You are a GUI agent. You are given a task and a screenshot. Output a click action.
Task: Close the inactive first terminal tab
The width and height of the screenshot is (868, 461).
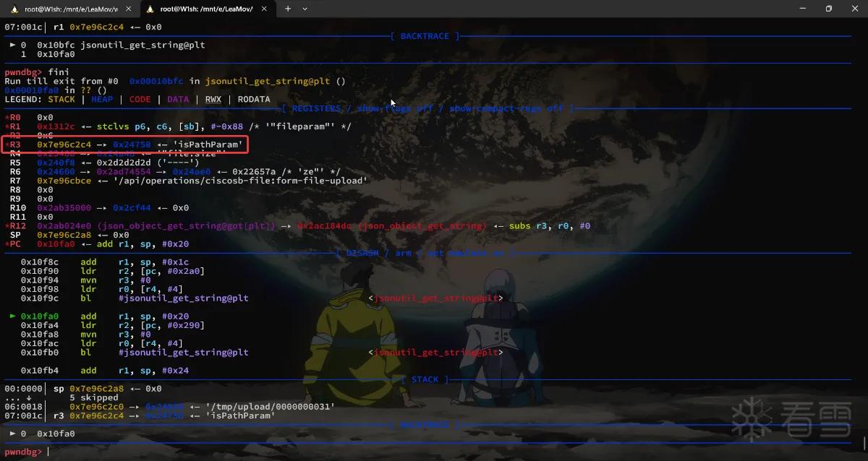[x=127, y=9]
